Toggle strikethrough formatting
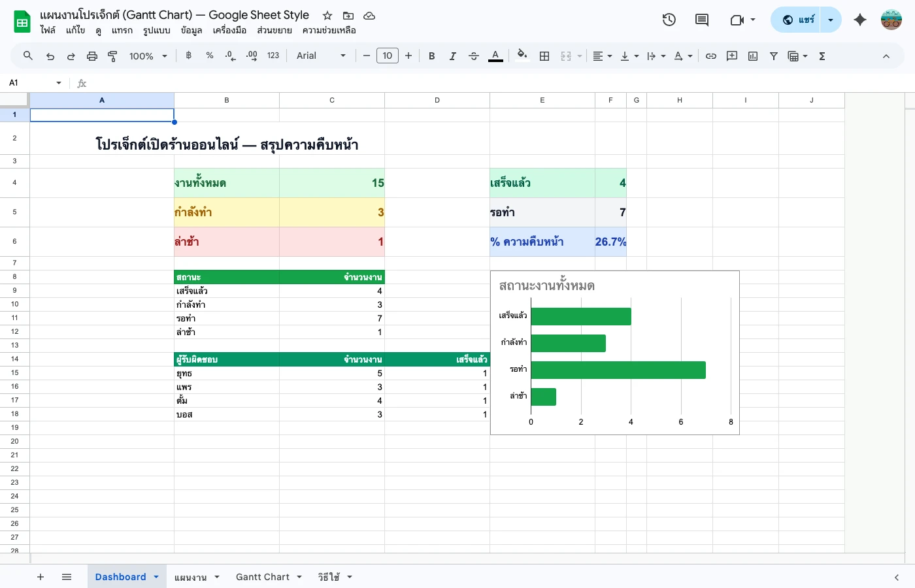Viewport: 915px width, 588px height. [x=474, y=56]
